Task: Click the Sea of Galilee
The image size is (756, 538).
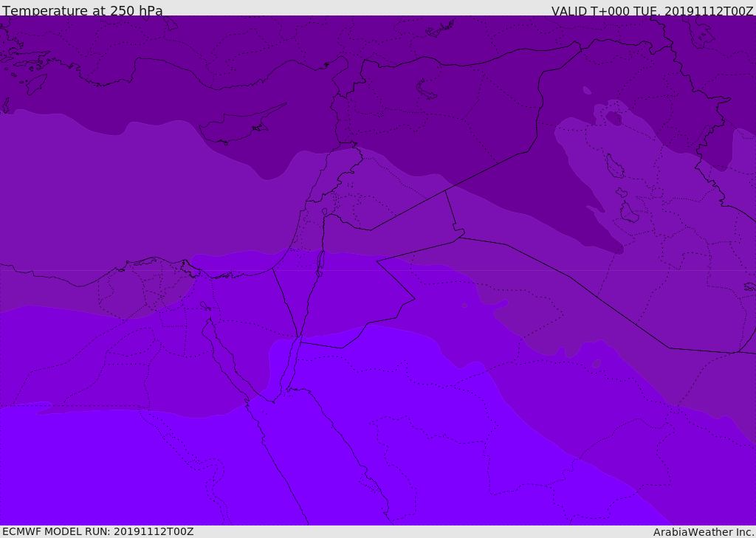Action: tap(324, 213)
